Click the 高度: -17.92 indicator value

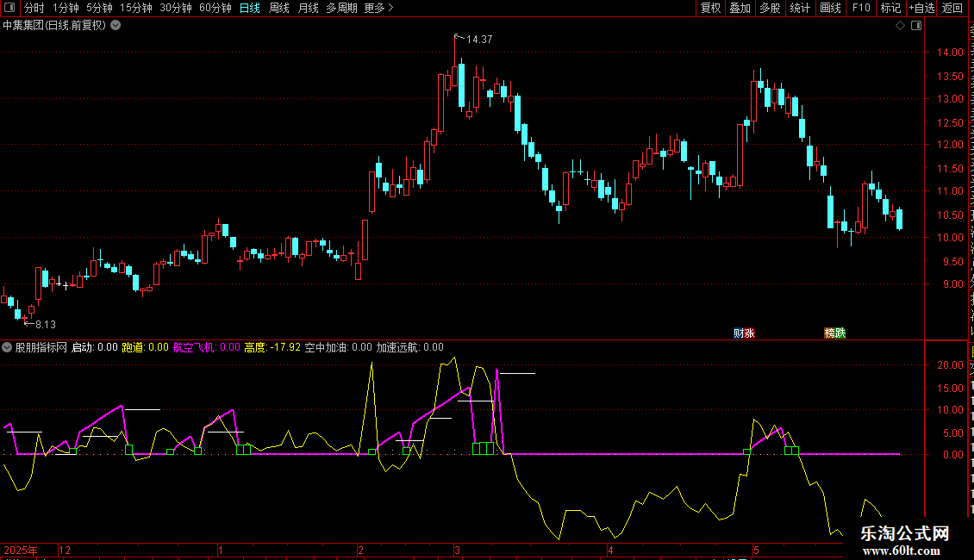coord(272,347)
